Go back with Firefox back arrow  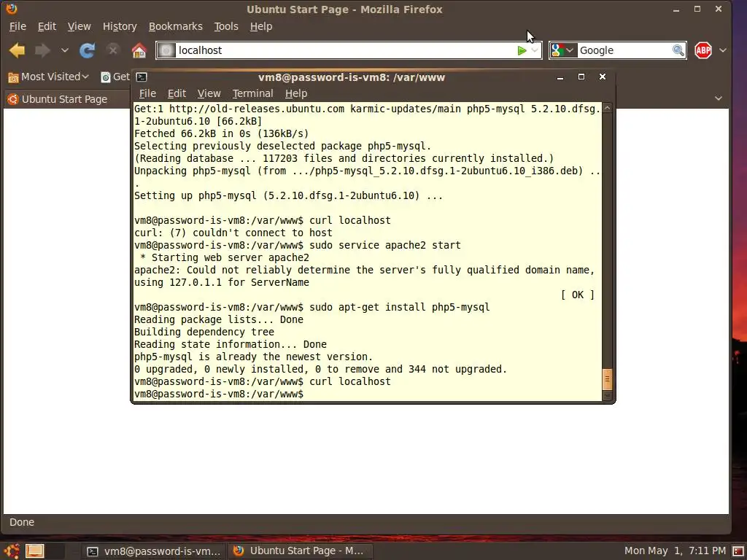tap(18, 50)
